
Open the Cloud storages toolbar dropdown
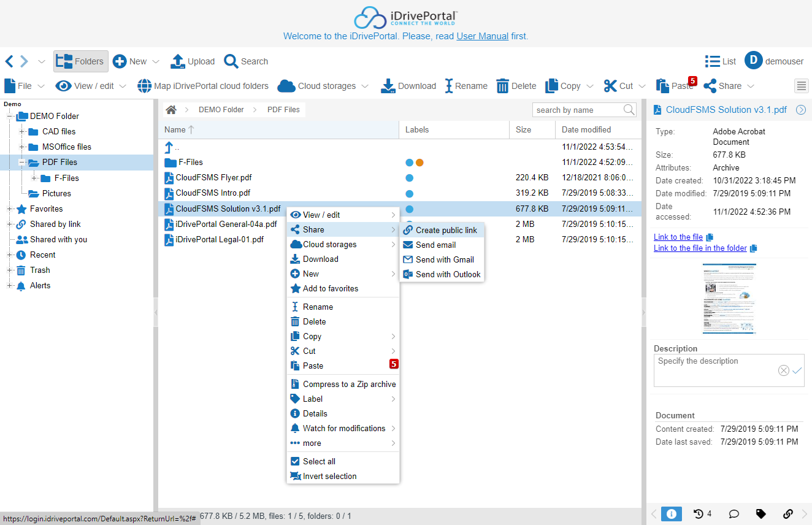[x=323, y=86]
